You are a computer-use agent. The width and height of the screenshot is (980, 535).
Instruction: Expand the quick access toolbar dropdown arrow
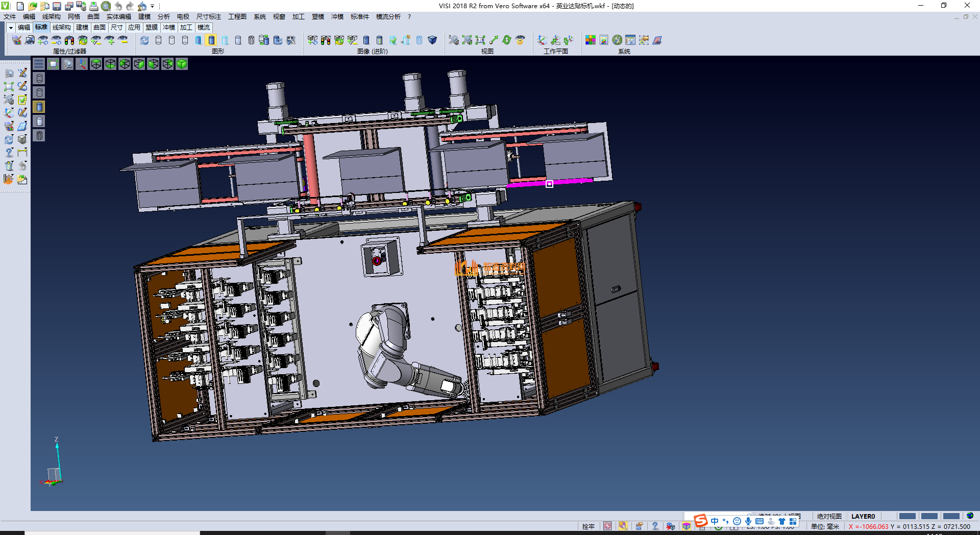(x=153, y=6)
